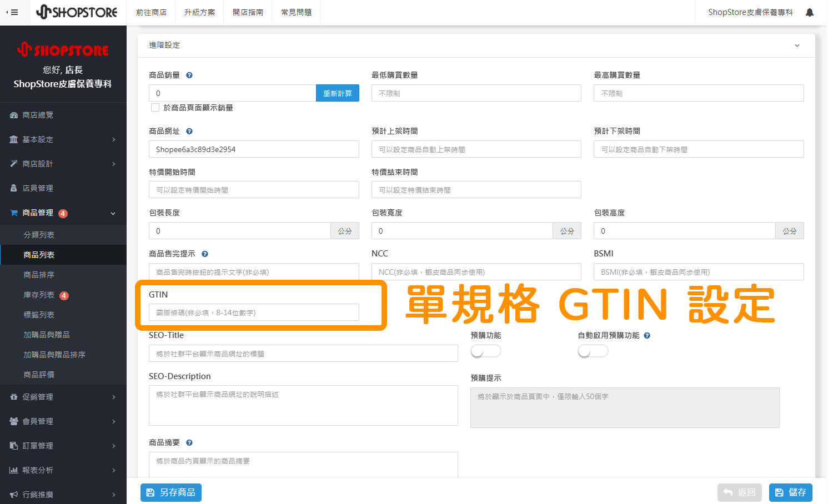This screenshot has height=504, width=828.
Task: Click the 儲存 save button
Action: point(791,492)
